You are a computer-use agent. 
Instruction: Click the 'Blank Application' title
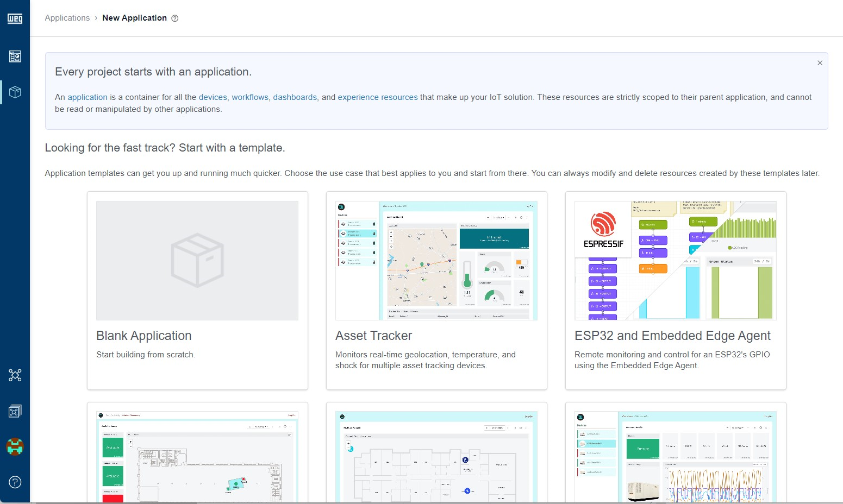pyautogui.click(x=144, y=336)
